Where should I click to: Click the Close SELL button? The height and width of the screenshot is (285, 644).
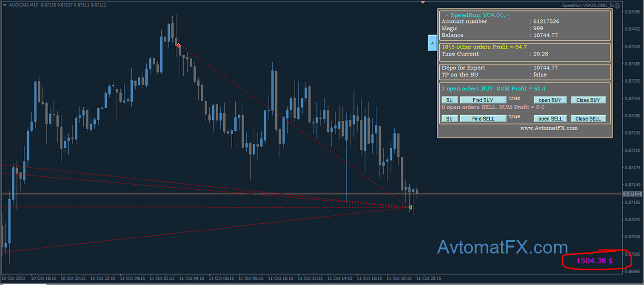click(x=589, y=118)
